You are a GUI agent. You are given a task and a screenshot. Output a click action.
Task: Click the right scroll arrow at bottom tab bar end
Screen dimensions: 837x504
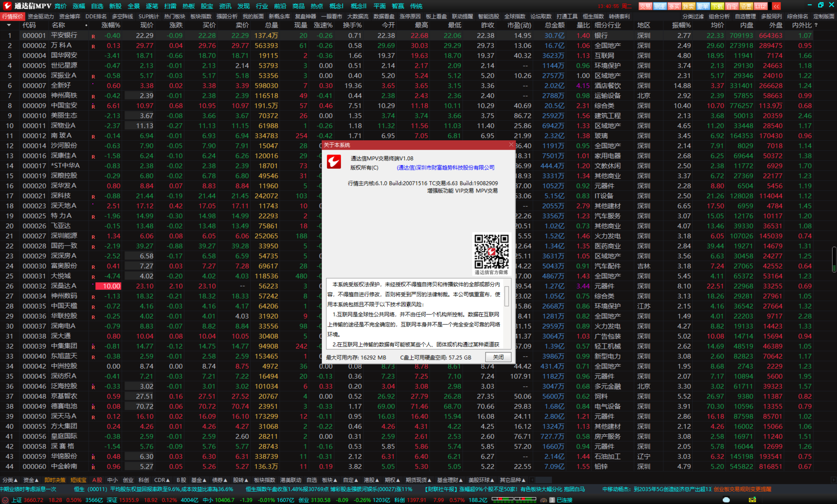(x=833, y=480)
